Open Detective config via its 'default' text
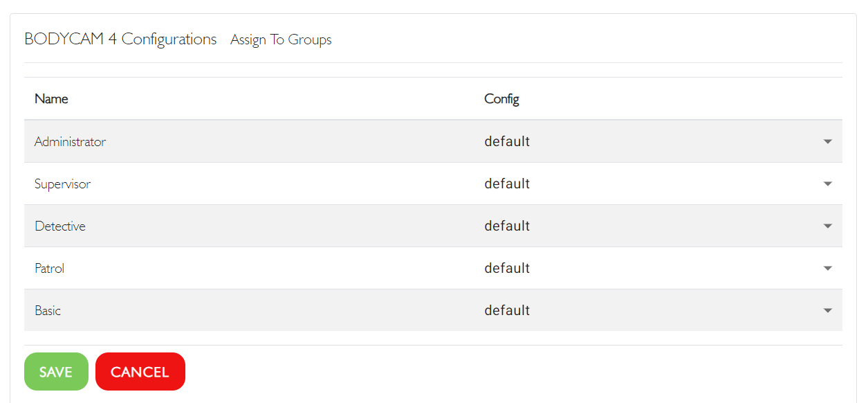The image size is (868, 403). pos(507,226)
